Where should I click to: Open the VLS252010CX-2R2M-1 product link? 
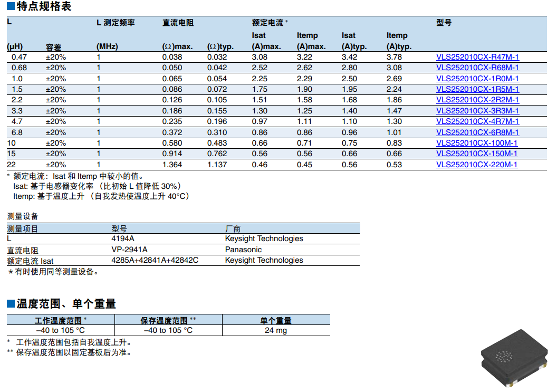pyautogui.click(x=477, y=100)
